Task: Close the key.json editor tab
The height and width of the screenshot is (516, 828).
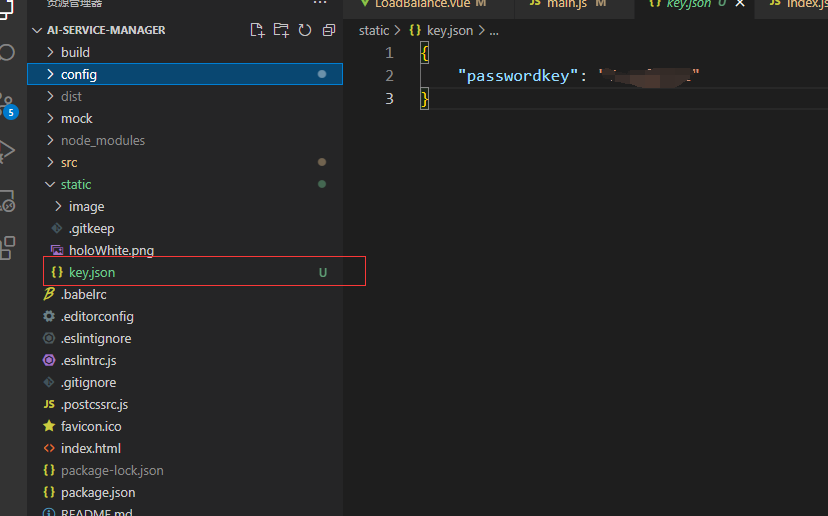Action: click(x=740, y=4)
